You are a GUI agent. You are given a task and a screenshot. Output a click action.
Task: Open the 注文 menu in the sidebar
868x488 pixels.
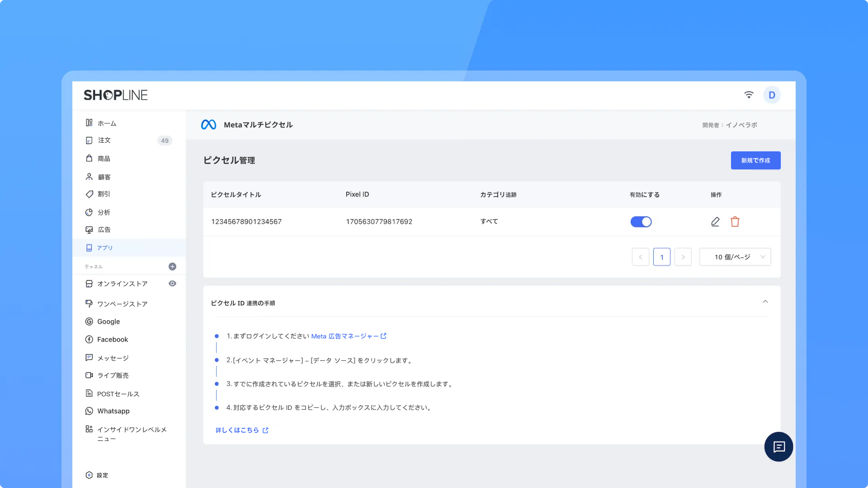(x=104, y=141)
